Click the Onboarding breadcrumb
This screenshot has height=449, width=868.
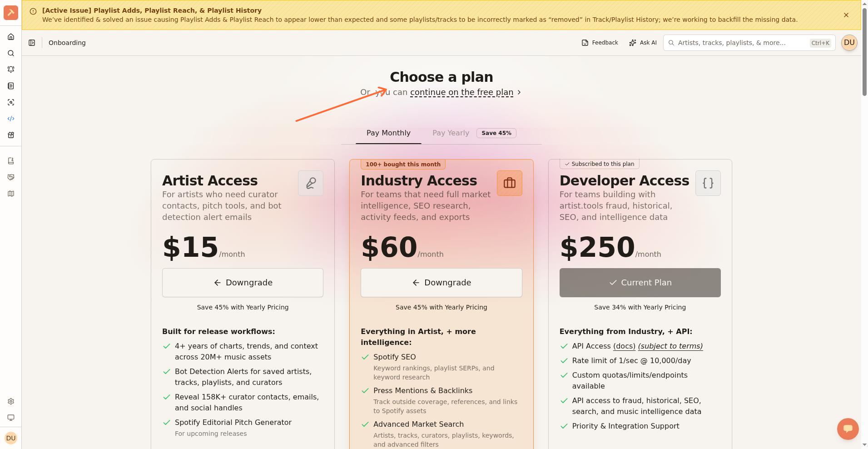pyautogui.click(x=67, y=43)
